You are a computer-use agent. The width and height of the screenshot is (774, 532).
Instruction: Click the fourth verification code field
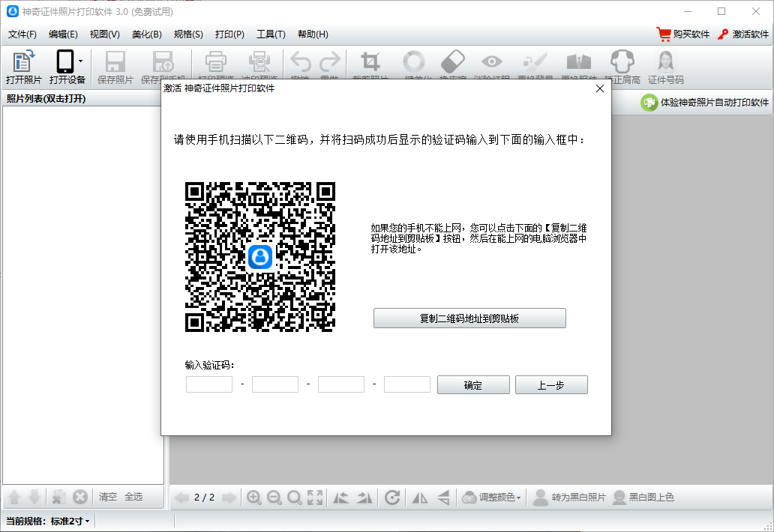click(407, 384)
